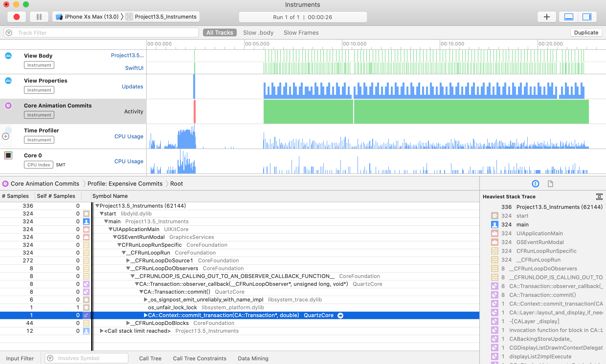The height and width of the screenshot is (364, 606).
Task: Click icon beside start in stack trace
Action: point(494,216)
